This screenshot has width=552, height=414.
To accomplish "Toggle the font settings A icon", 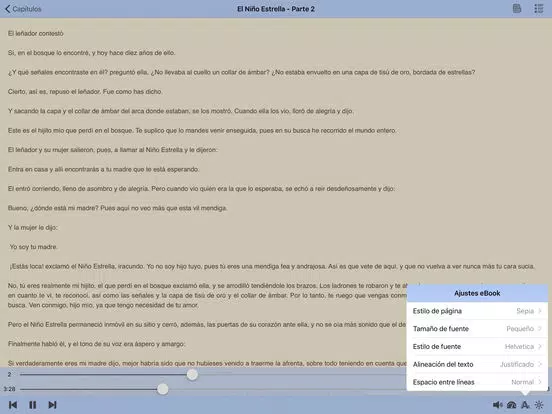I will tap(525, 405).
